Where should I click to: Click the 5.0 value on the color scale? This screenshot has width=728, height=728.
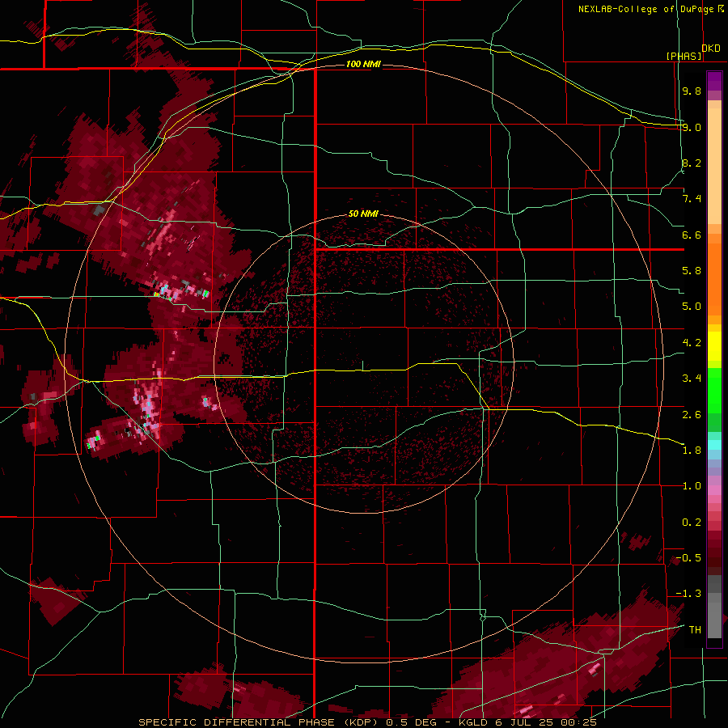692,307
